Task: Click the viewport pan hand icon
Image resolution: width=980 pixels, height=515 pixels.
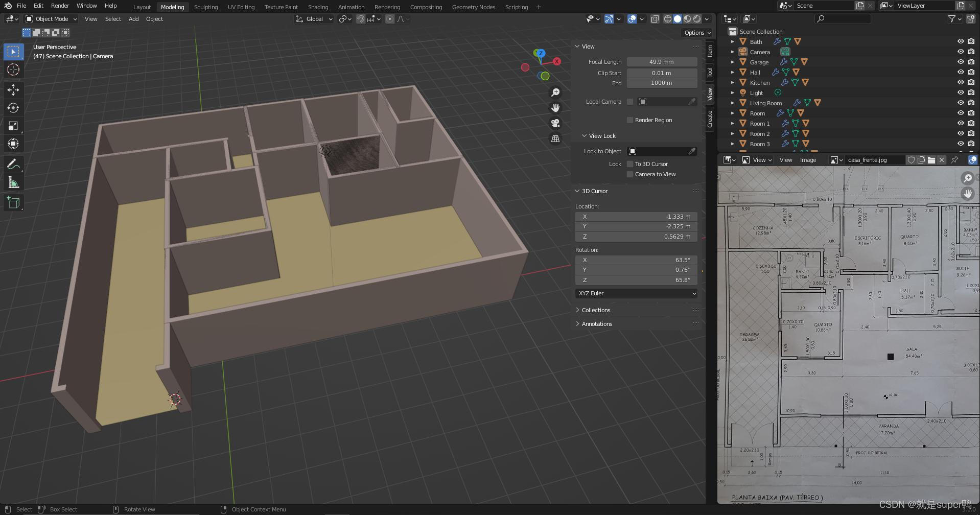Action: click(555, 108)
